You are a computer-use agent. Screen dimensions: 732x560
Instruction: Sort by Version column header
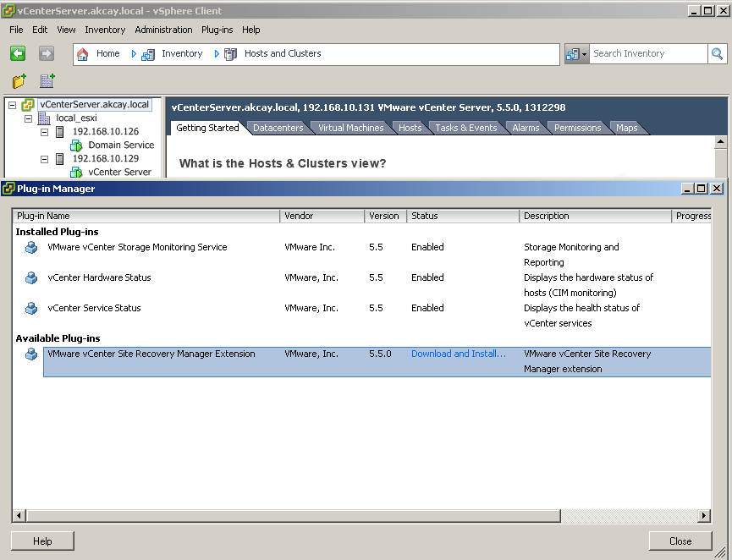pos(386,216)
